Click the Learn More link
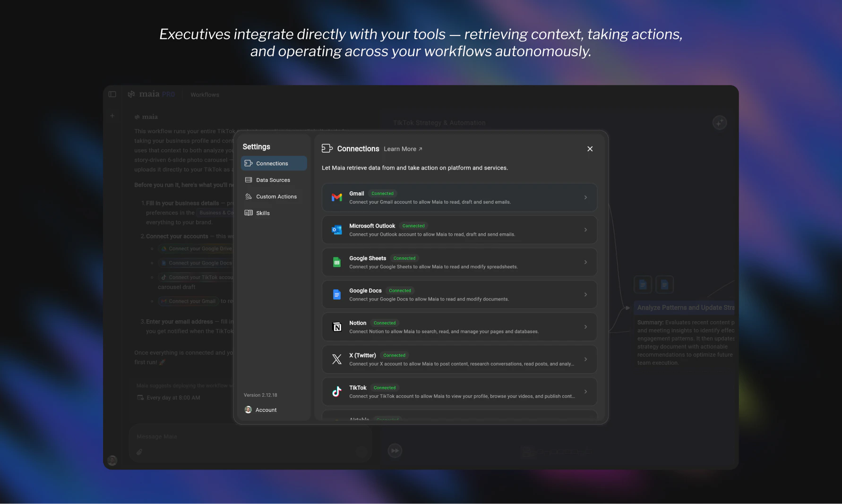Screen dimensions: 842x504 point(403,149)
